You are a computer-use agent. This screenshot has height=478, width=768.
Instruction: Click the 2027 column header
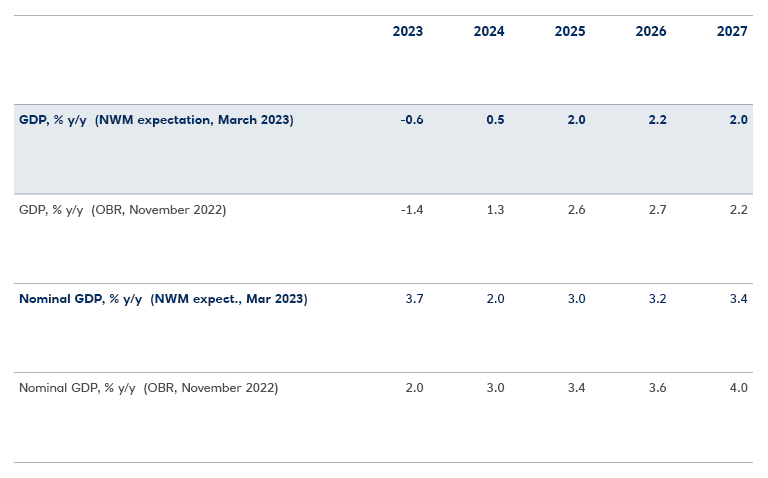tap(732, 32)
